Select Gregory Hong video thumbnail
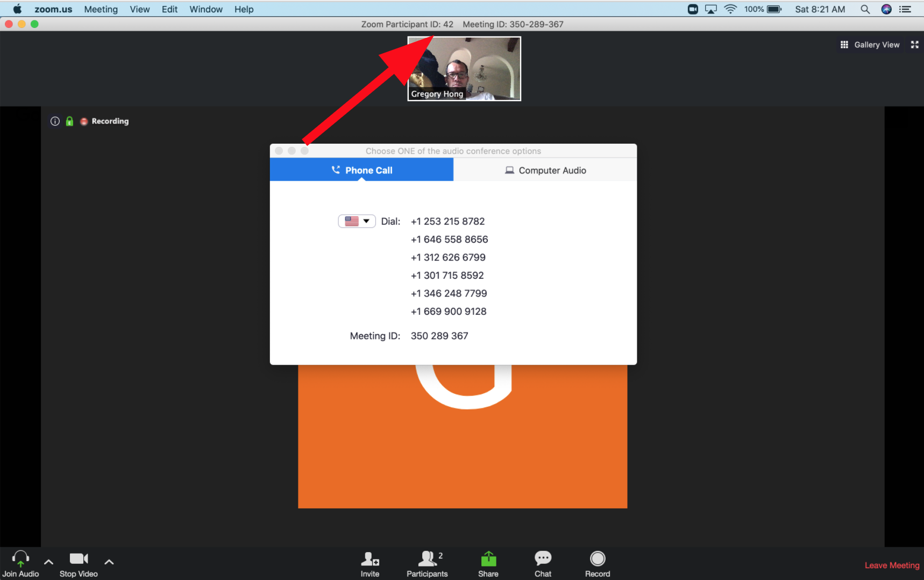 tap(464, 68)
